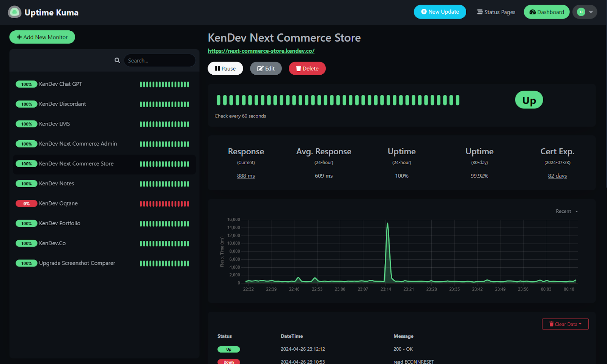Click the DateTime column header

click(x=292, y=336)
